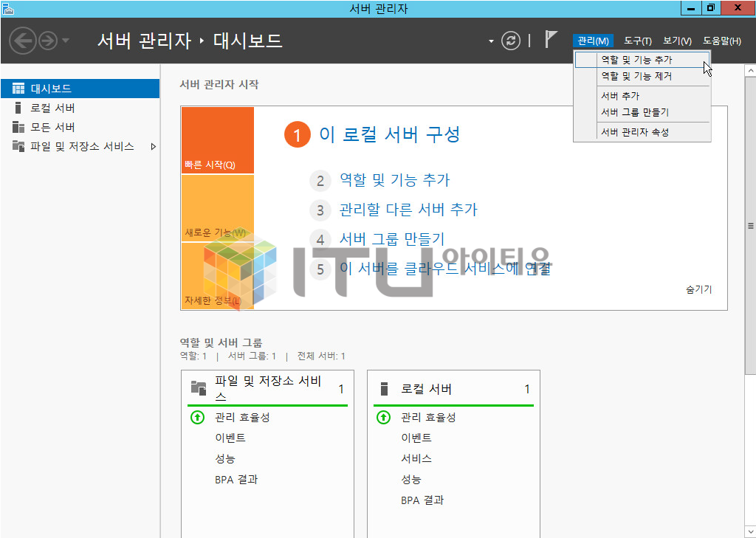Open the 도구(T) menu
756x538 pixels.
tap(637, 41)
